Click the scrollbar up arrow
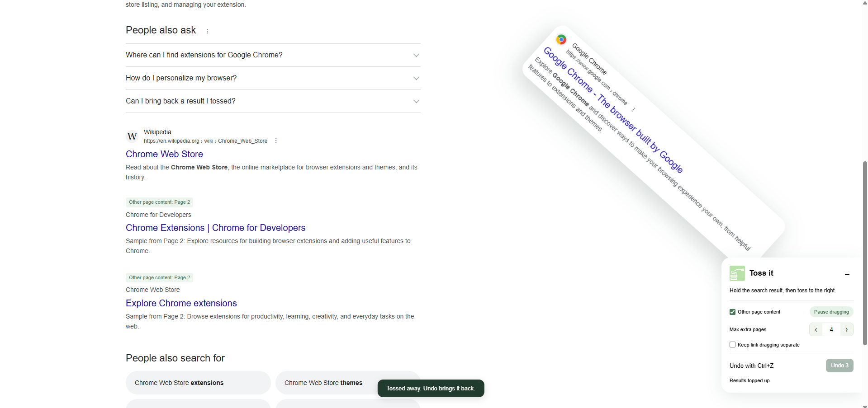This screenshot has width=868, height=408. pos(865,3)
